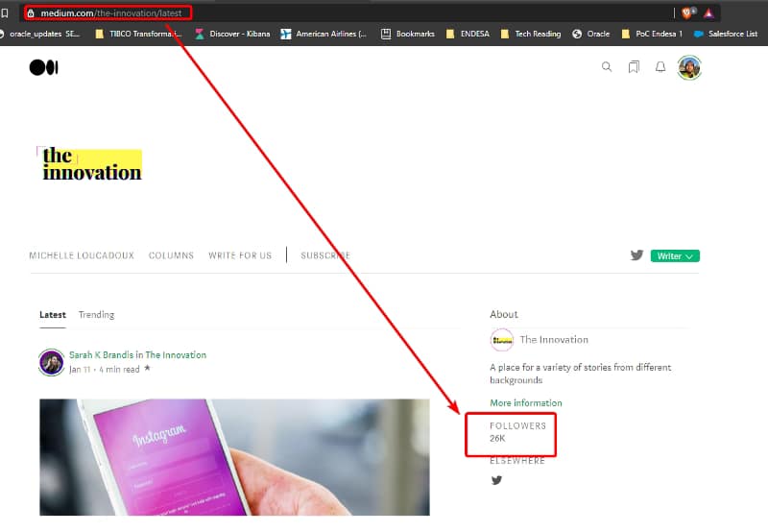Select the Latest tab
The image size is (768, 532).
[x=53, y=315]
